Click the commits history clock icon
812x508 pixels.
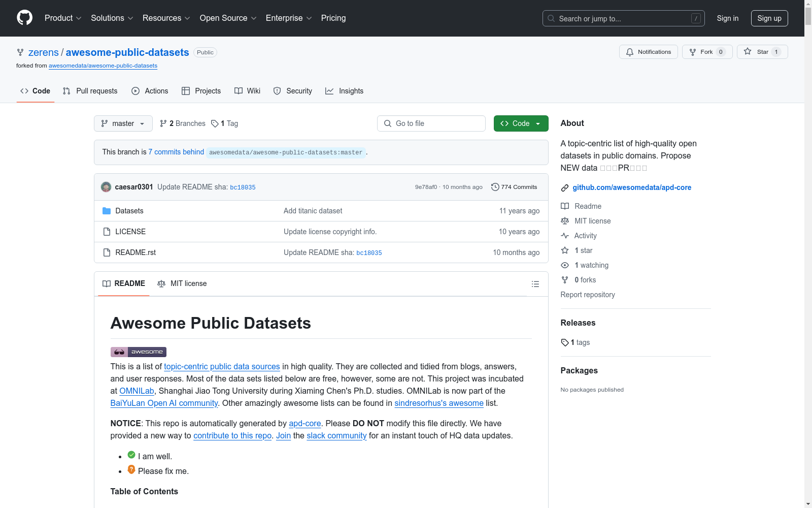pos(495,187)
